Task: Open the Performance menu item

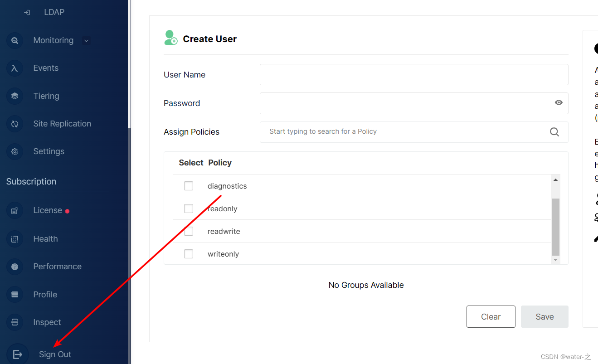Action: point(57,267)
